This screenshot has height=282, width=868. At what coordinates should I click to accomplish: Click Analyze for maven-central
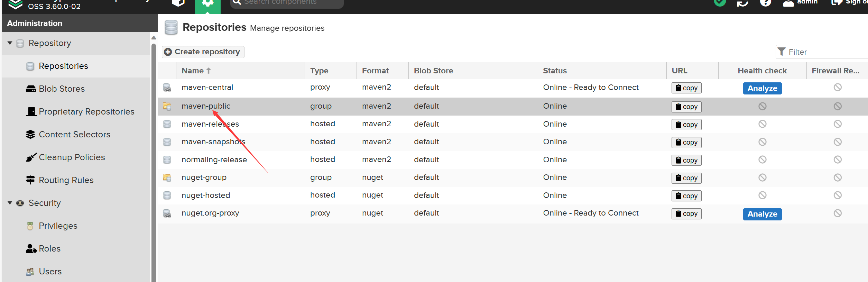[x=762, y=89]
